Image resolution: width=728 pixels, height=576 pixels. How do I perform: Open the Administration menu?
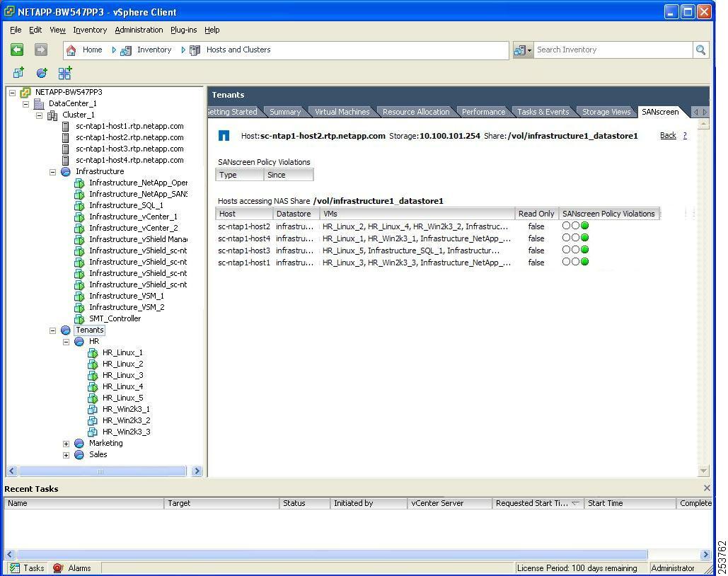(139, 30)
